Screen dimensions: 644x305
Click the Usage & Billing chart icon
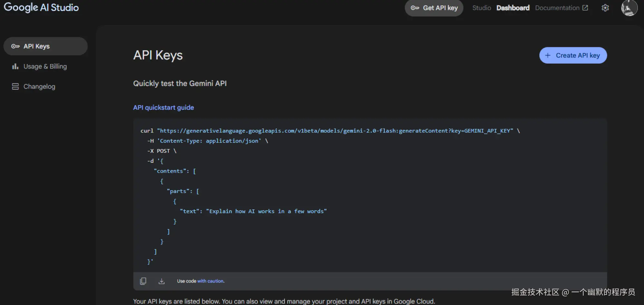click(x=15, y=66)
